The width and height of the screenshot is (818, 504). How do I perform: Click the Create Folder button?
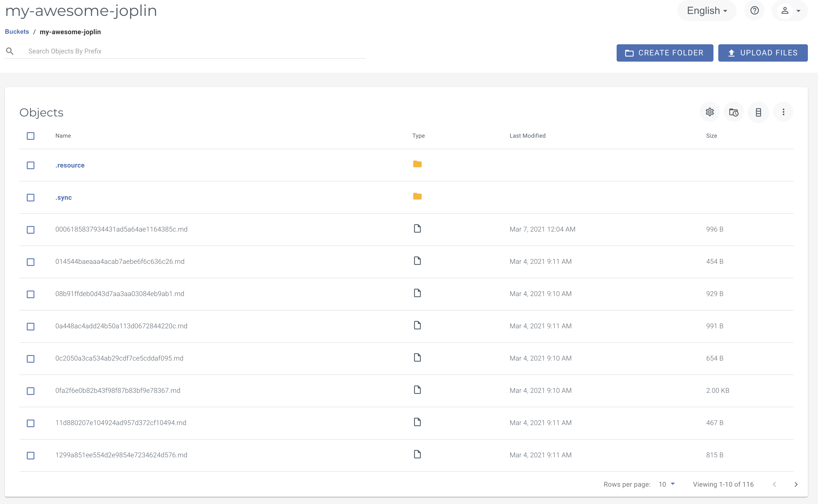(x=665, y=53)
